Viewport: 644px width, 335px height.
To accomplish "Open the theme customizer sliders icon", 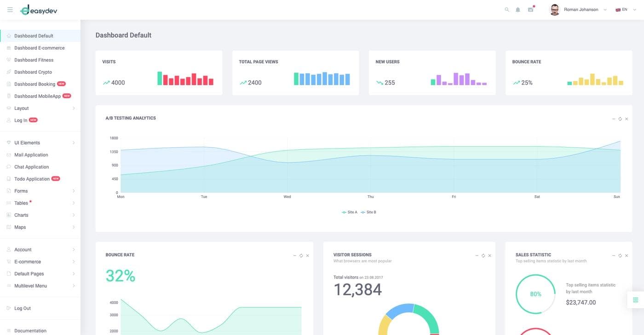I will click(x=635, y=300).
